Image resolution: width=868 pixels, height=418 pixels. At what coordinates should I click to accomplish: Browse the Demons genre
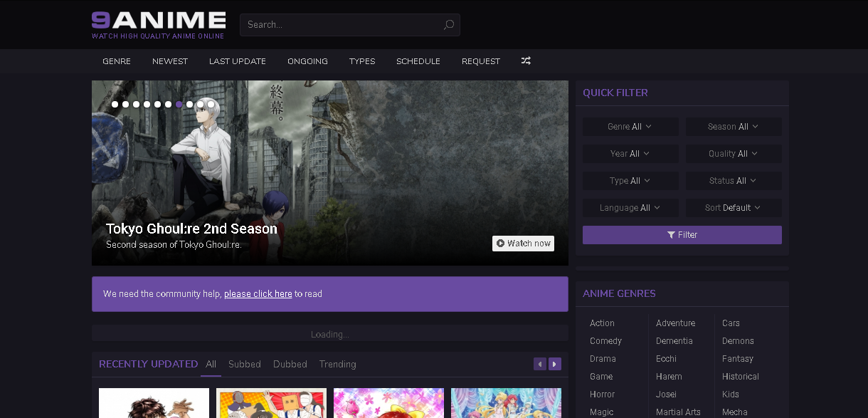pyautogui.click(x=738, y=341)
